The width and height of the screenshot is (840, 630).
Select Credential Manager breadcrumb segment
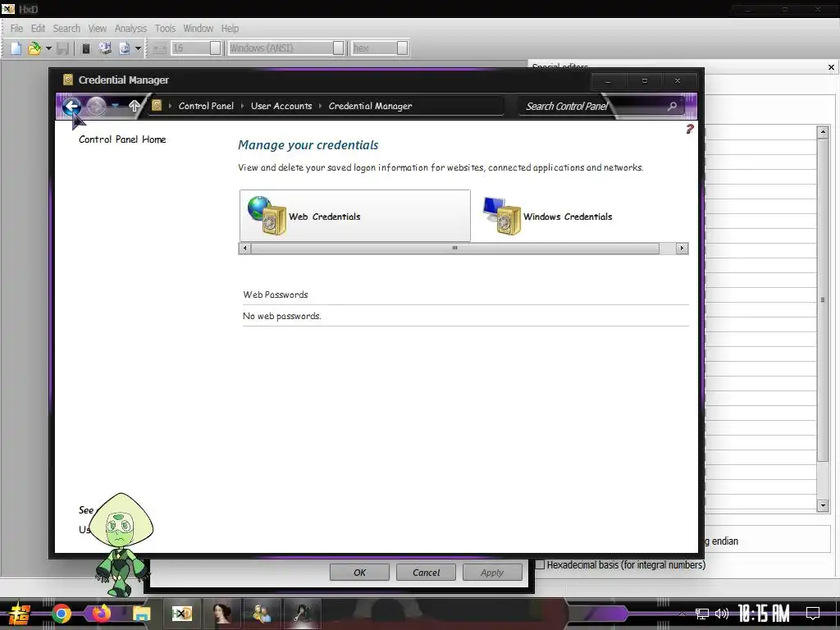[x=370, y=106]
